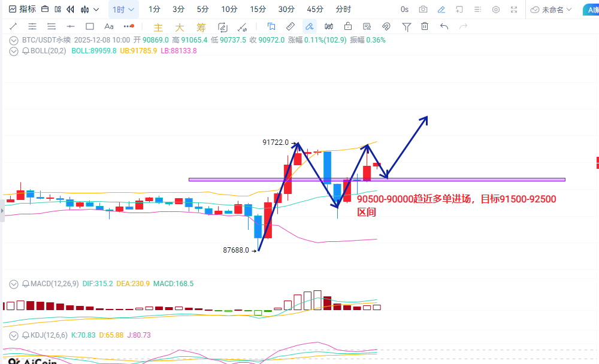Toggle the BOLL indicator alert bell
The image size is (599, 364).
[26, 51]
